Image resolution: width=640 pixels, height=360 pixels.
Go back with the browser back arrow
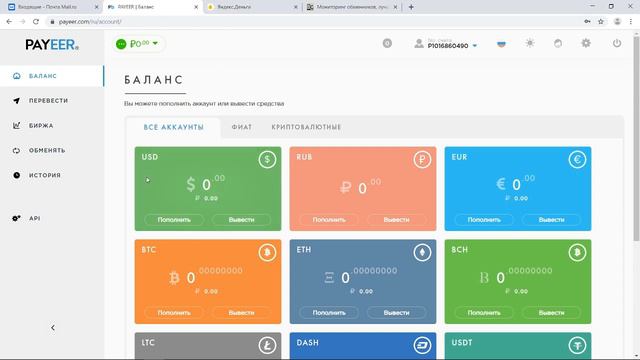[9, 22]
